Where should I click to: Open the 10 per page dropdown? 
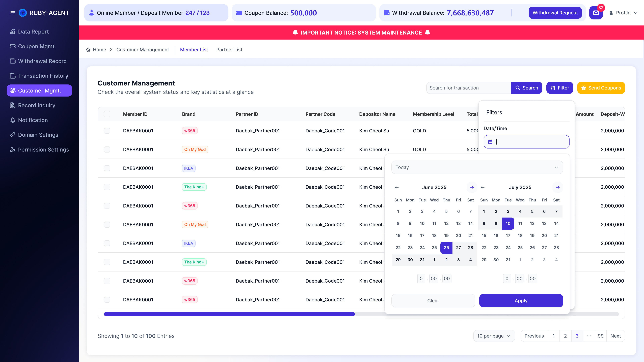(494, 336)
